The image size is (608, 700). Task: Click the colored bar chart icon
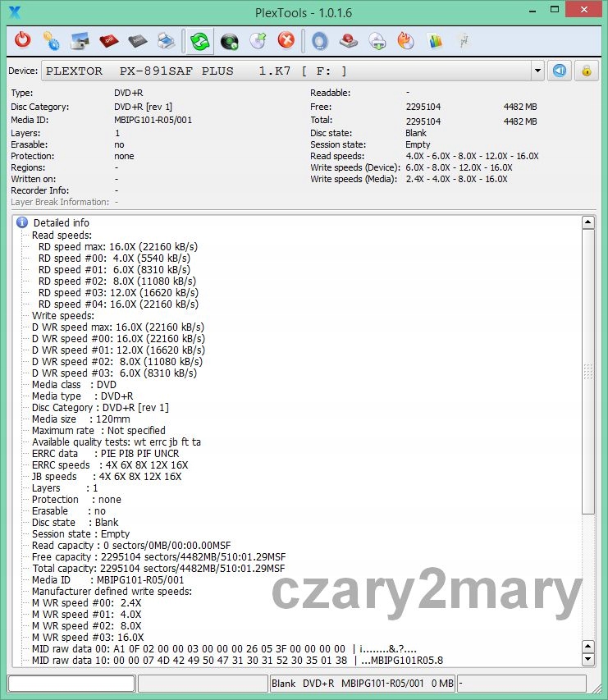pyautogui.click(x=435, y=40)
